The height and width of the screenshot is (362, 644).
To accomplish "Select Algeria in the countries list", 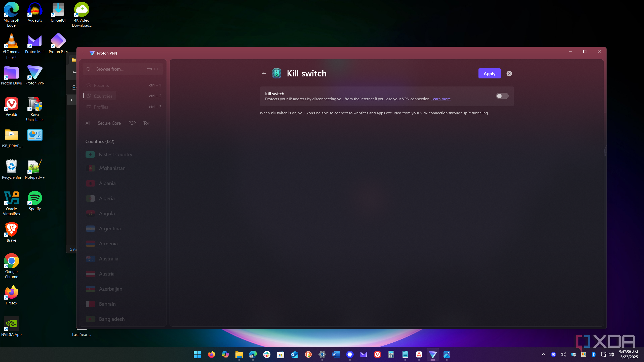I will coord(123,198).
